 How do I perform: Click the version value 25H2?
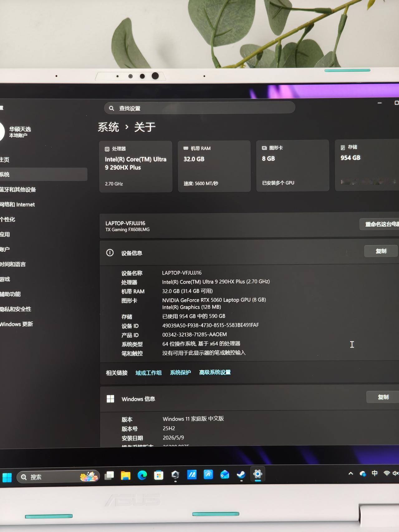(169, 428)
